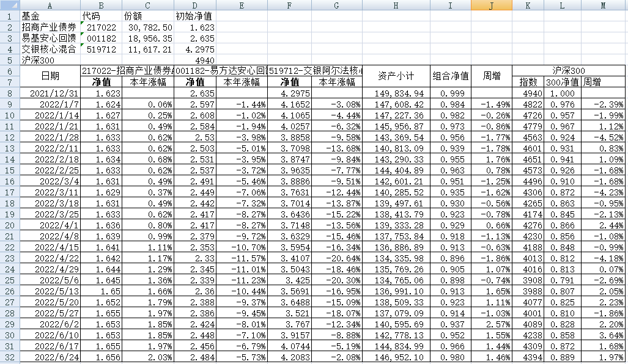Click the 日期 merged header cell
628x364 pixels.
pos(50,76)
